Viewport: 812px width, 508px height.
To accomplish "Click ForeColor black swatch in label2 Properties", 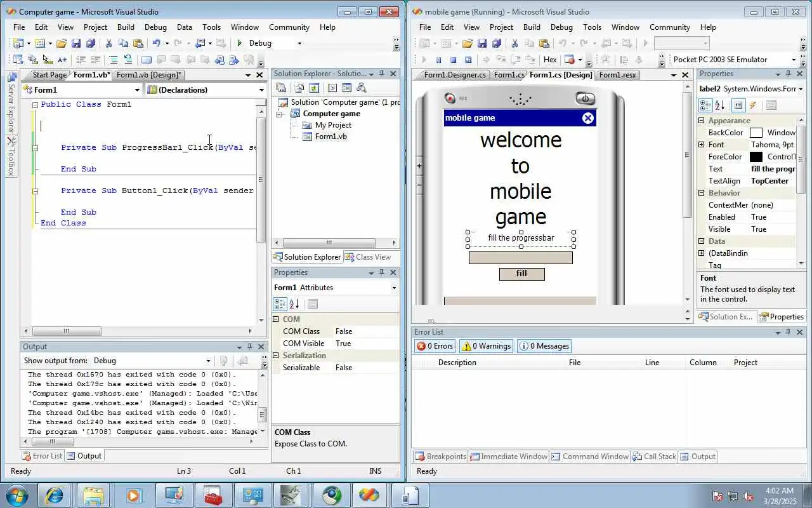I will 756,157.
